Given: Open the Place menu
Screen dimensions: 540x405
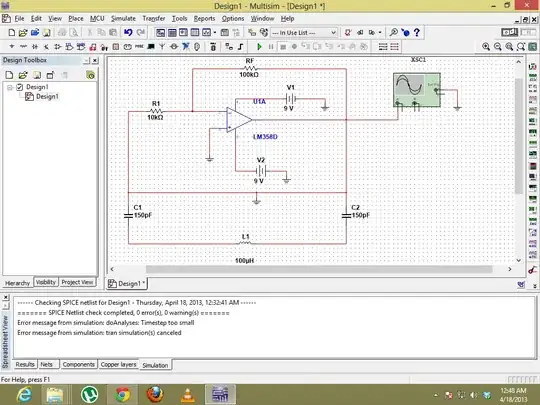Looking at the screenshot, I should 76,19.
